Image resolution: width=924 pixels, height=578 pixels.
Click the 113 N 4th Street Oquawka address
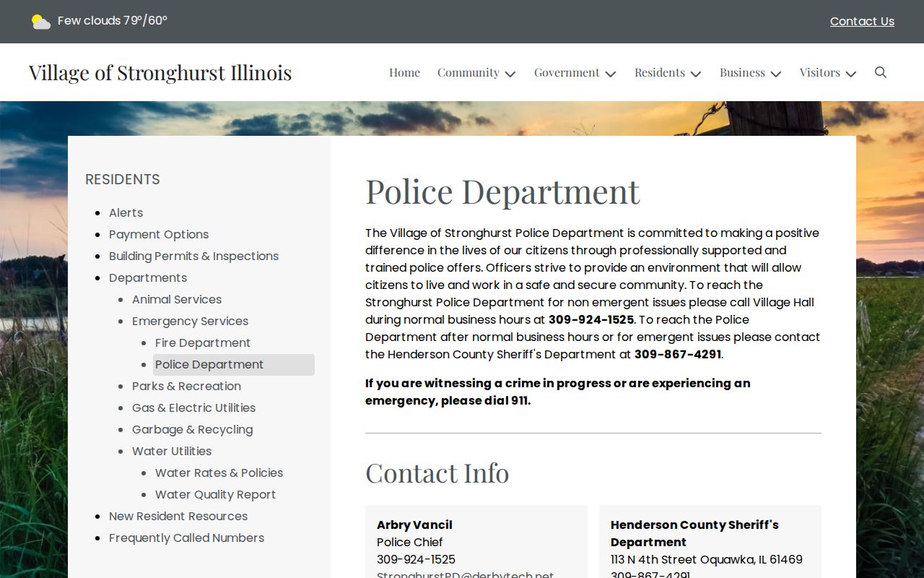tap(707, 559)
